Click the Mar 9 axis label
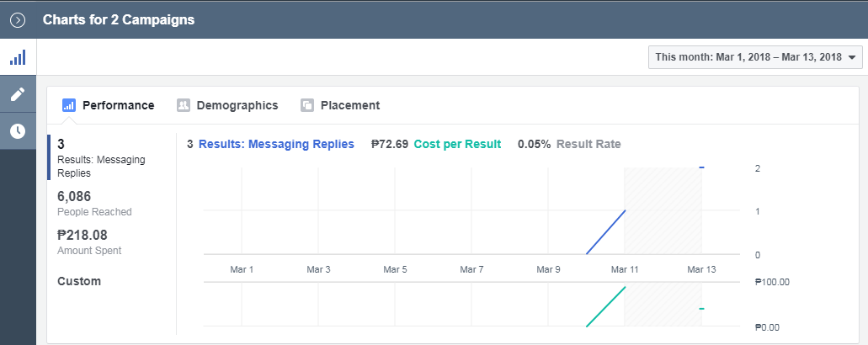The width and height of the screenshot is (868, 345). (x=548, y=269)
